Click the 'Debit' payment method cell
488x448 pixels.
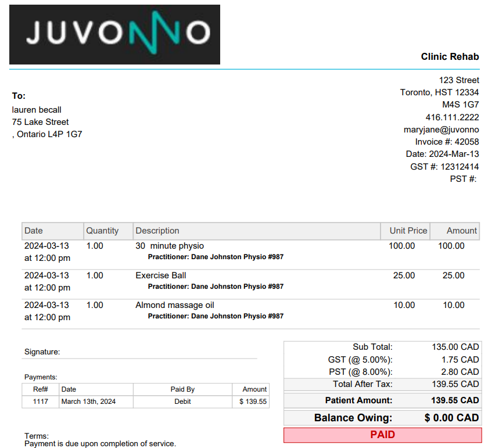182,402
